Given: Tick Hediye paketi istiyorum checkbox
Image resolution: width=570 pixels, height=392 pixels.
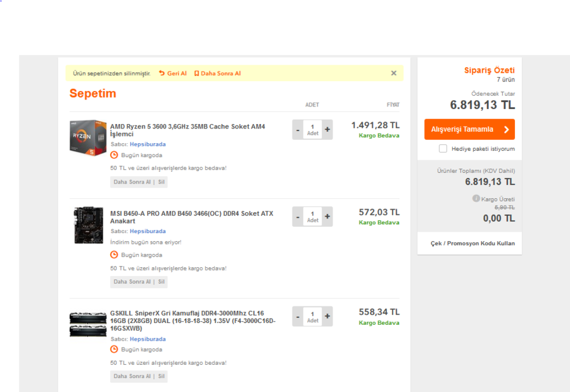Looking at the screenshot, I should point(443,149).
